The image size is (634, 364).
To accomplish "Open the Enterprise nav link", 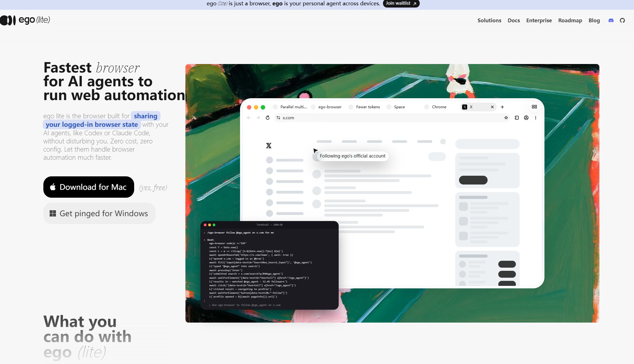I will [x=539, y=20].
